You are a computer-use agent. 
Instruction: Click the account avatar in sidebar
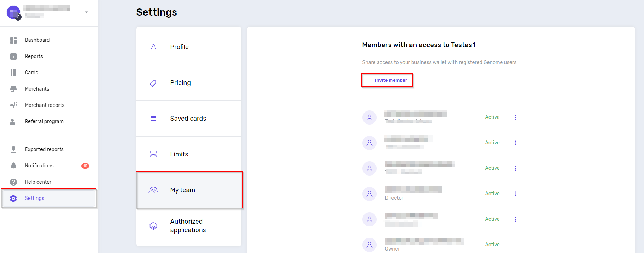coord(14,13)
